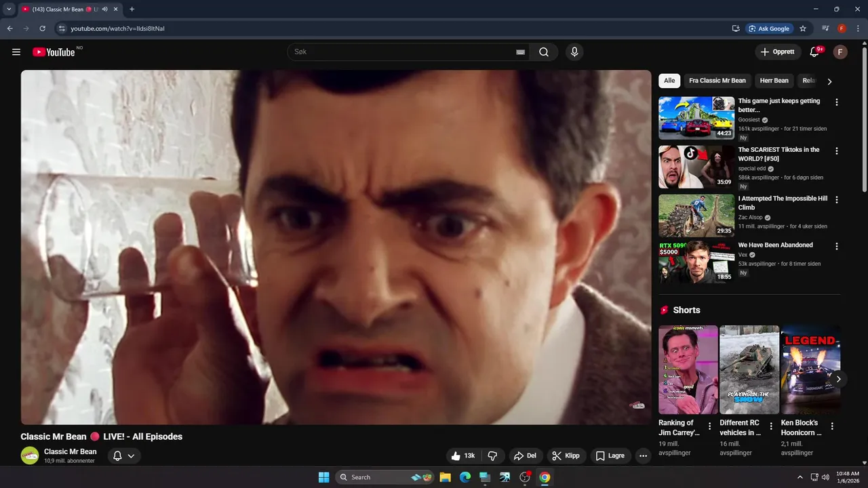Toggle notification bell for Classic Mr Bean

(x=123, y=456)
